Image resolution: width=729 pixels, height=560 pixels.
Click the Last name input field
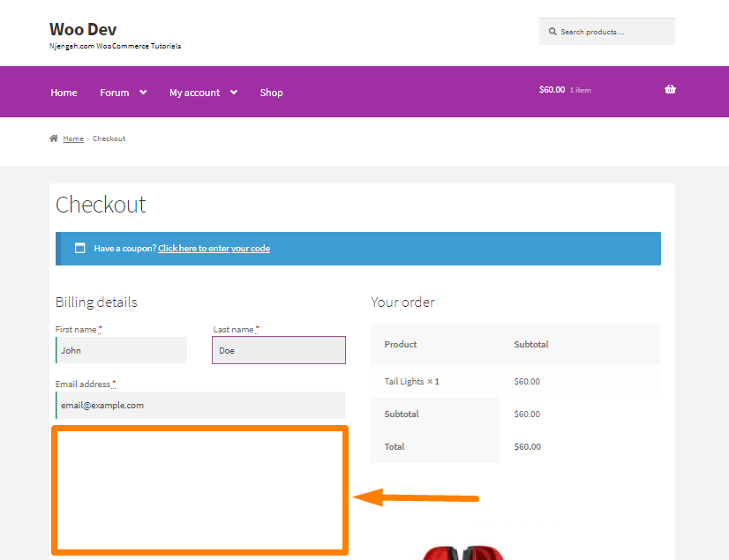click(279, 350)
